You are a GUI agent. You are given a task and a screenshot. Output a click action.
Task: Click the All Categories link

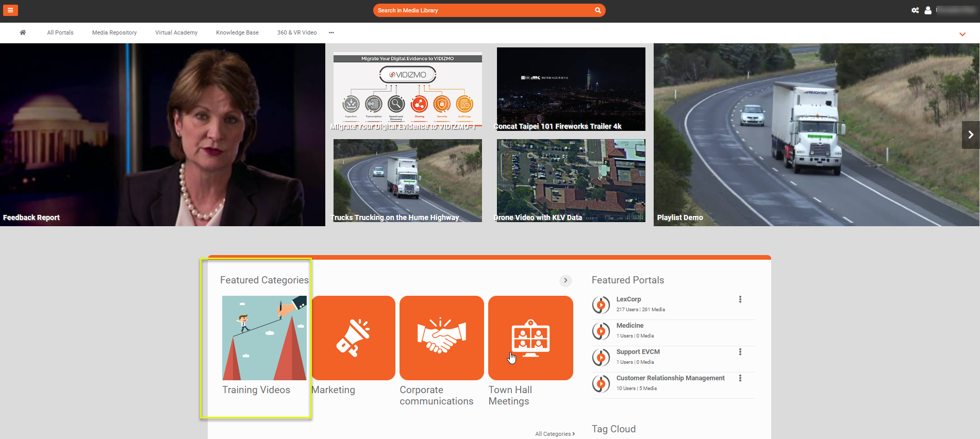click(555, 434)
